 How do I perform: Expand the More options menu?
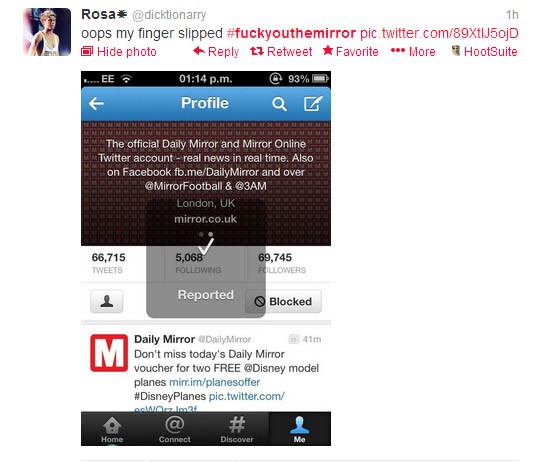[x=413, y=52]
